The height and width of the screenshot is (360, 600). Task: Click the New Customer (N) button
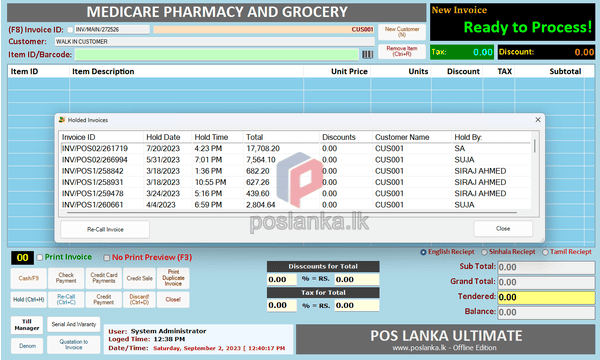[x=402, y=32]
